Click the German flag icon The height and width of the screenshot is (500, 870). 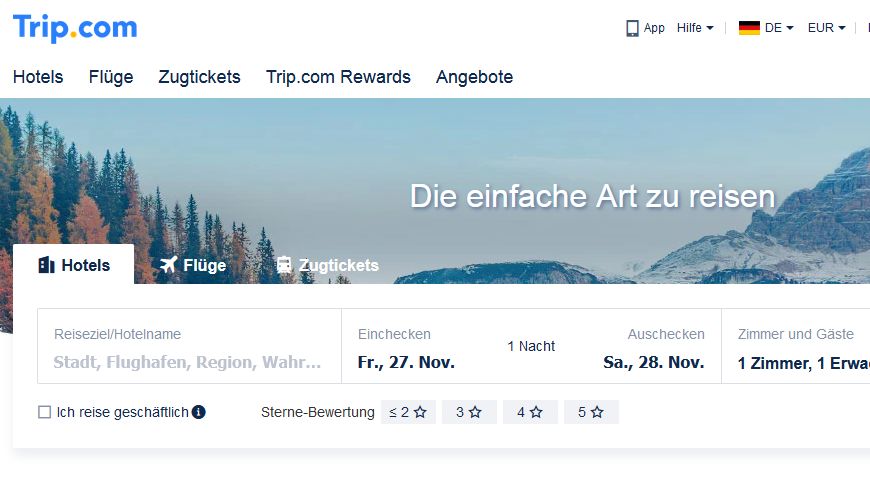(749, 28)
